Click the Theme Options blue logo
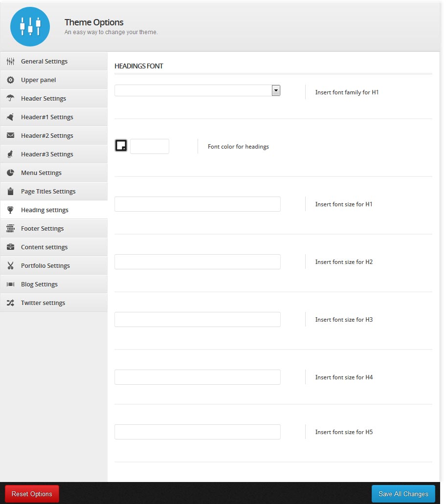The height and width of the screenshot is (504, 446). 30,27
